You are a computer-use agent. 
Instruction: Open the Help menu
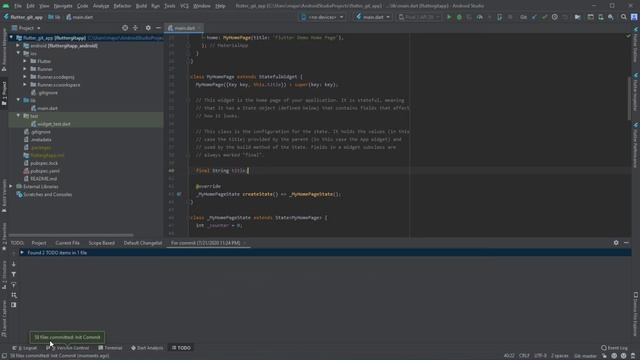tap(220, 6)
